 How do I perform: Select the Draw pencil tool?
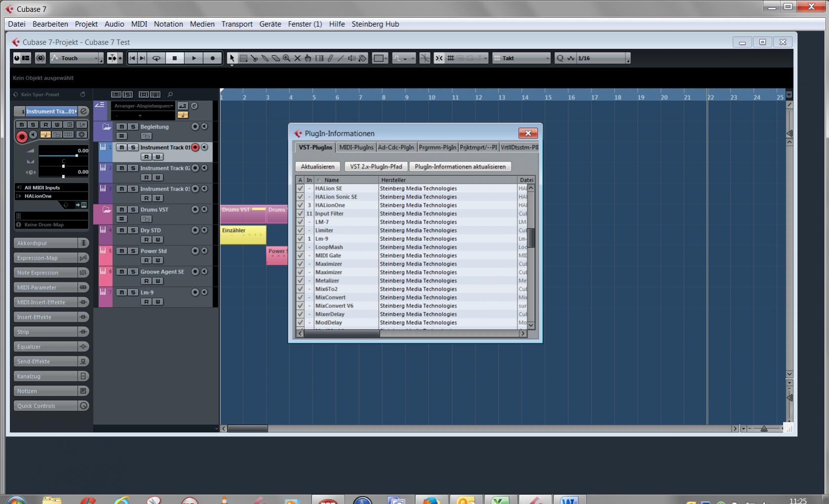click(x=330, y=58)
